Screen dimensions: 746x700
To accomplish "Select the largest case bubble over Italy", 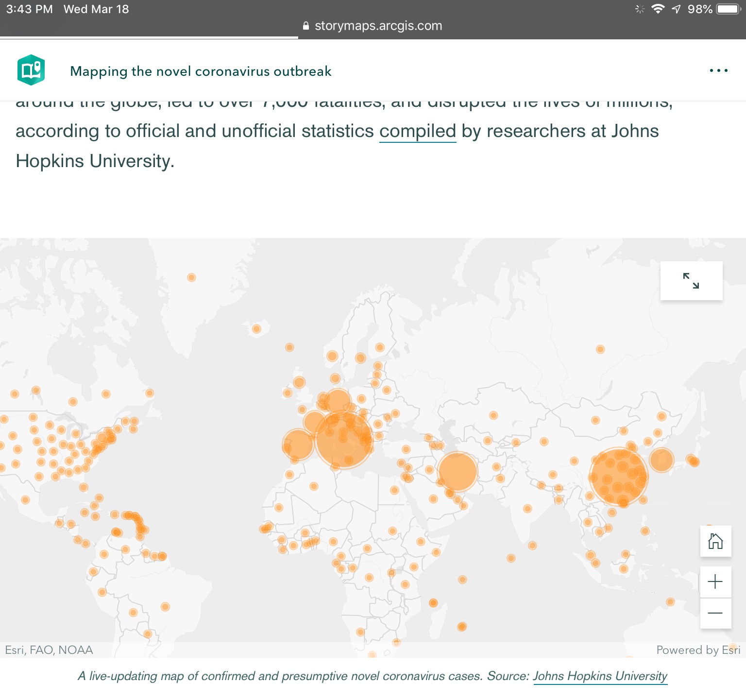I will pyautogui.click(x=343, y=439).
